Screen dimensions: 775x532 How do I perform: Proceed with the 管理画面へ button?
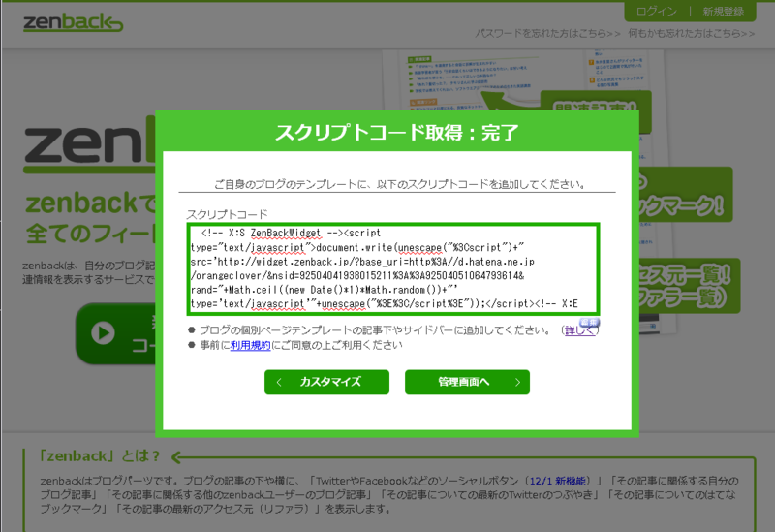(467, 382)
